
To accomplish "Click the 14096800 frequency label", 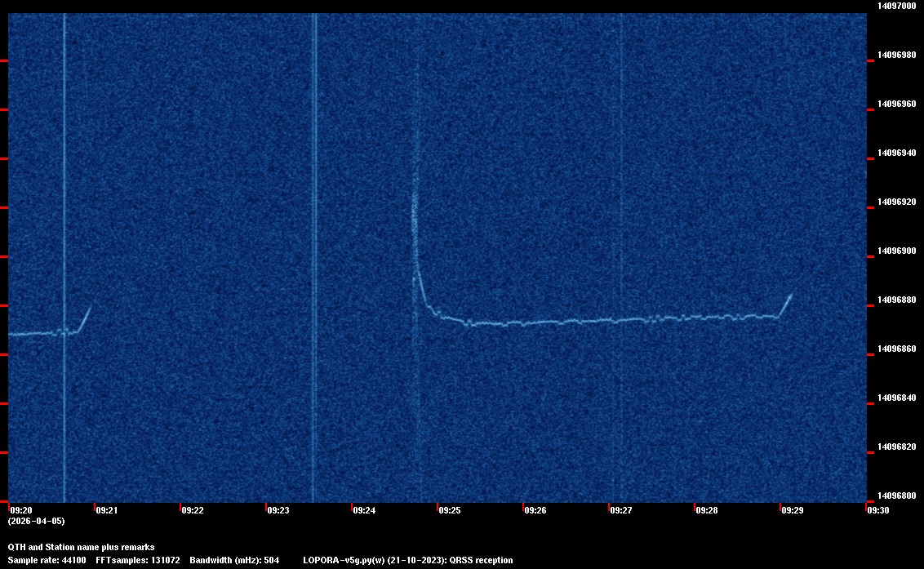I will [x=897, y=496].
